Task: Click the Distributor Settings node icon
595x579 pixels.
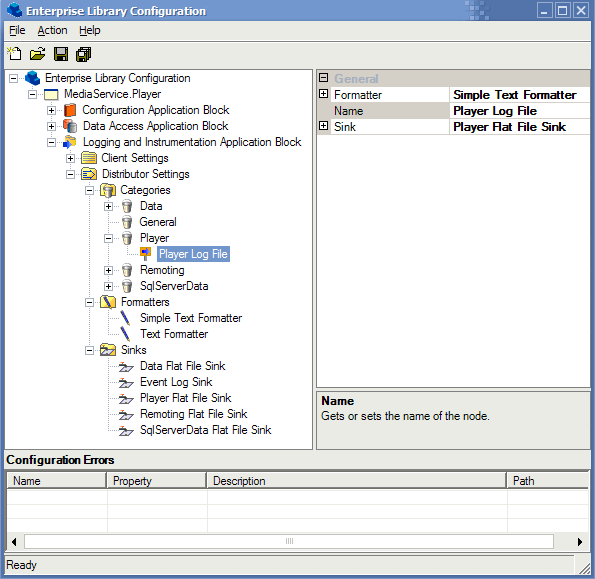Action: click(89, 174)
